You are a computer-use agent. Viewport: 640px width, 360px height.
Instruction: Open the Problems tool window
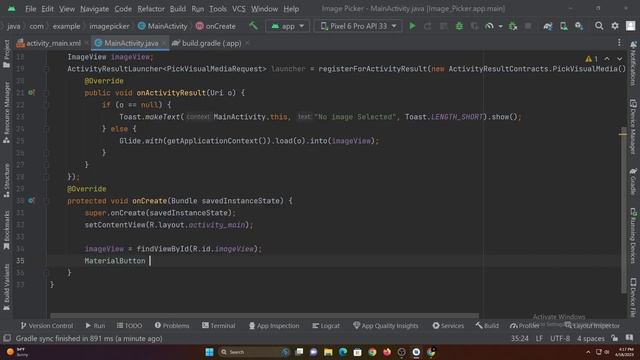(172, 326)
